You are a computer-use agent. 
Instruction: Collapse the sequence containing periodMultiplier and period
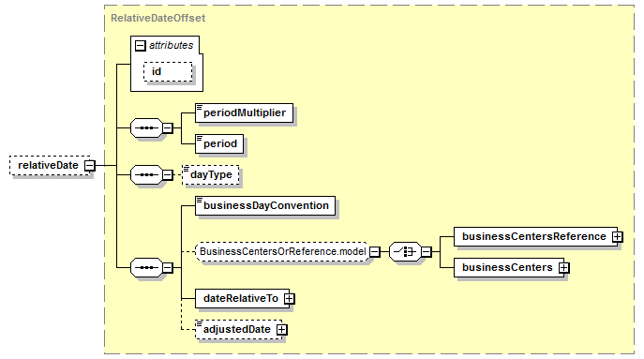pos(167,127)
